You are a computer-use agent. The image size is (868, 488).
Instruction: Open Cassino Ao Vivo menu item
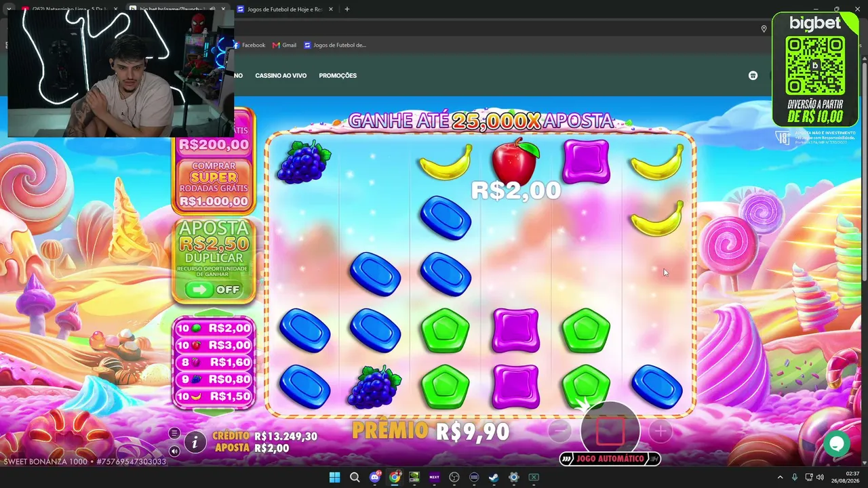click(x=281, y=75)
